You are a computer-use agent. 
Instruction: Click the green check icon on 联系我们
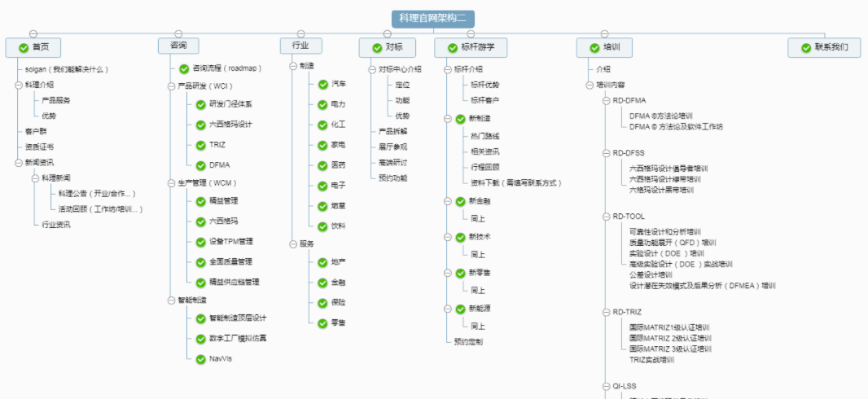[x=806, y=48]
